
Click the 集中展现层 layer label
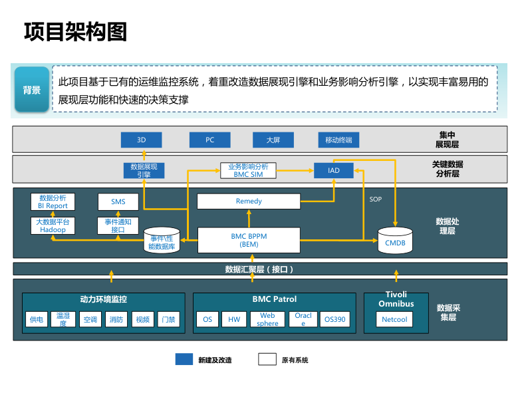[x=447, y=140]
